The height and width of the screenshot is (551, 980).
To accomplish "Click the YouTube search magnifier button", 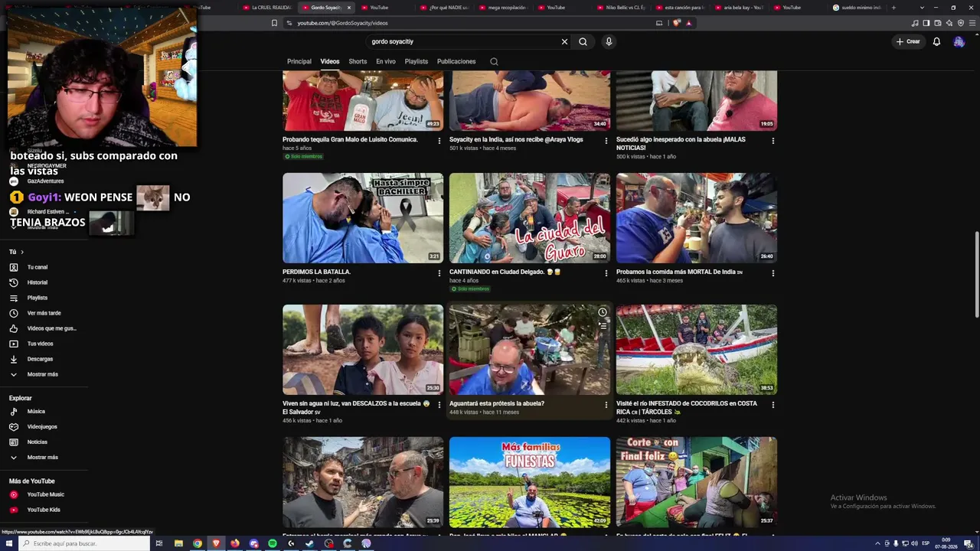I will click(x=583, y=42).
